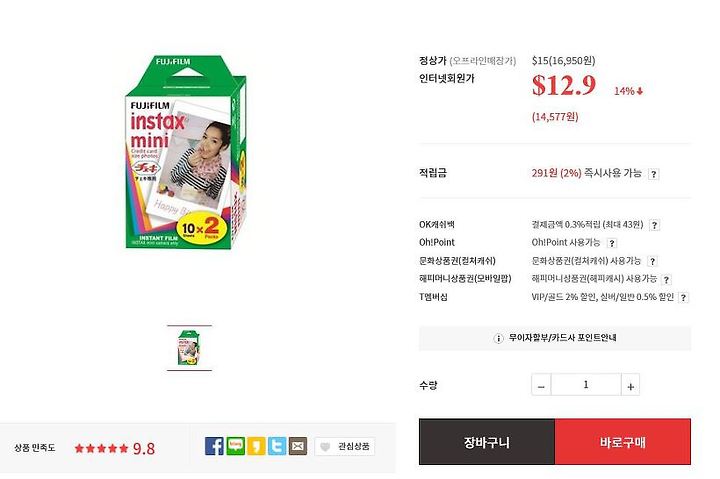Viewport: 720px width, 479px height.
Task: Share via yellow KakaoStory icon
Action: coord(256,446)
